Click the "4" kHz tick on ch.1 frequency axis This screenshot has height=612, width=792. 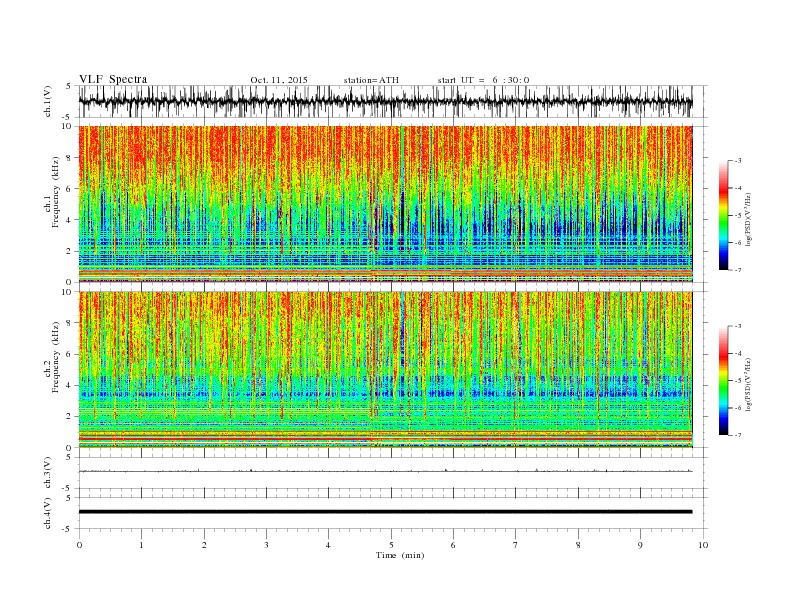coord(69,220)
